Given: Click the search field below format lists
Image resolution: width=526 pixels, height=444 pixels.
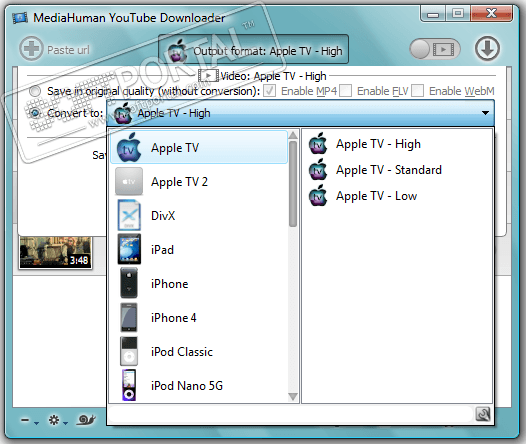Looking at the screenshot, I should coord(291,414).
